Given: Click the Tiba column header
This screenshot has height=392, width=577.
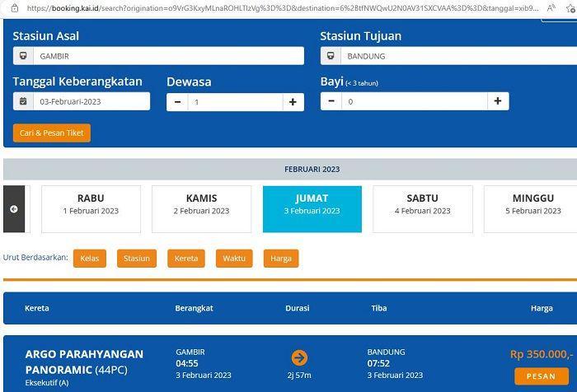Looking at the screenshot, I should 379,308.
